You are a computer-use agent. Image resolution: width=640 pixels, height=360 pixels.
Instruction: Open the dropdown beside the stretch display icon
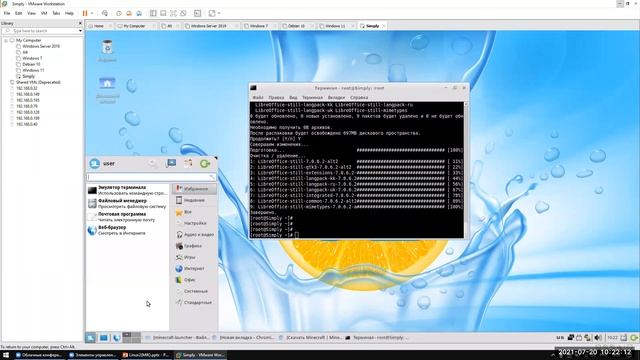(219, 13)
